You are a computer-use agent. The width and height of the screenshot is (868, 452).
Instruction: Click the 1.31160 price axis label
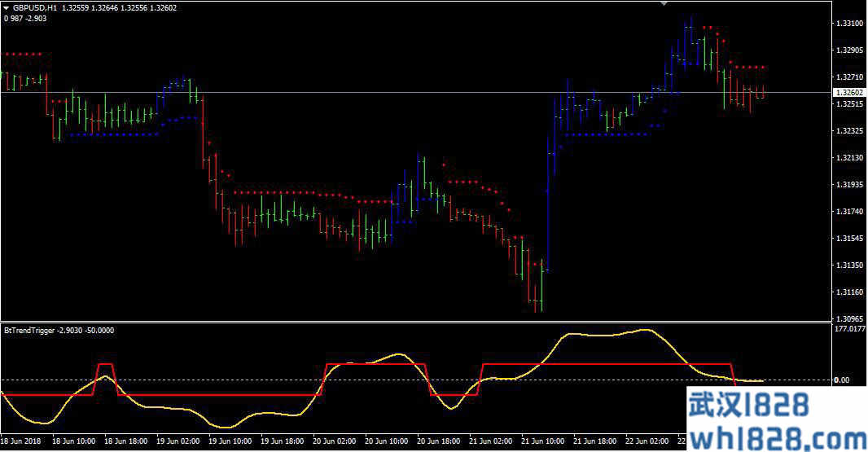tap(849, 292)
